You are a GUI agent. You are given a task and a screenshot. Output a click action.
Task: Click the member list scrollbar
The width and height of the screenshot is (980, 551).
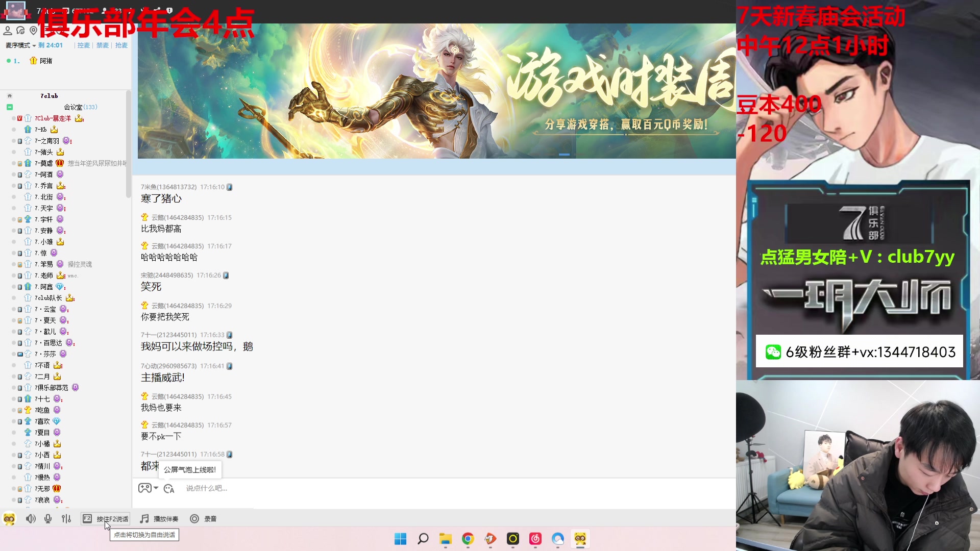129,144
